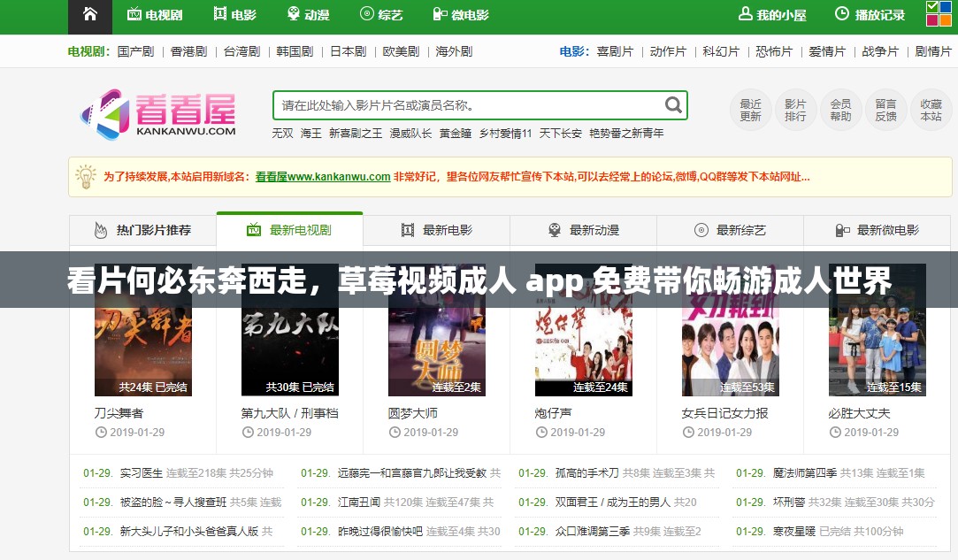Click the home icon in the green navbar
This screenshot has width=958, height=560.
(89, 13)
